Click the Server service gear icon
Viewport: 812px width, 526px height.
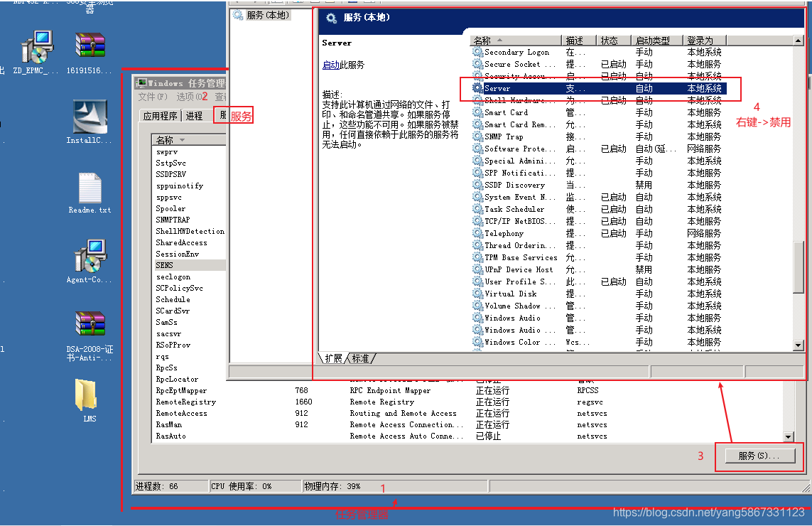click(x=477, y=88)
